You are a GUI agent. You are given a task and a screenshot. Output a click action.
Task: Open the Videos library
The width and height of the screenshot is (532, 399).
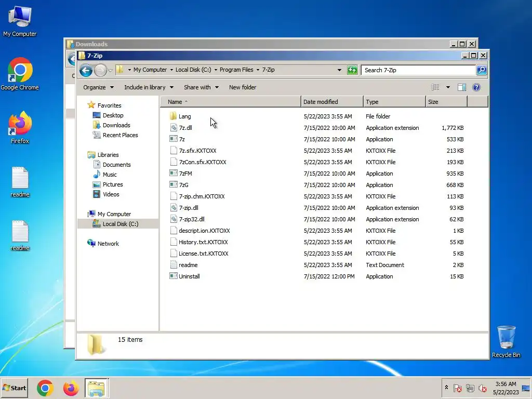pyautogui.click(x=111, y=194)
